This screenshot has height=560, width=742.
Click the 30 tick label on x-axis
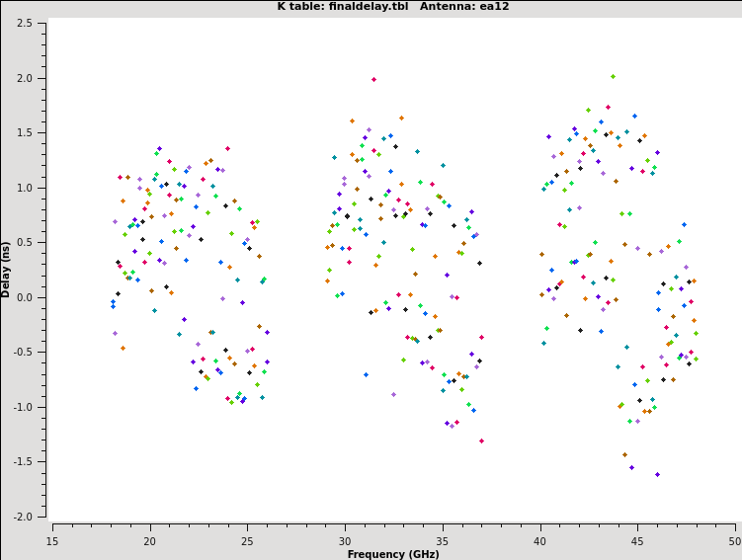(x=345, y=540)
